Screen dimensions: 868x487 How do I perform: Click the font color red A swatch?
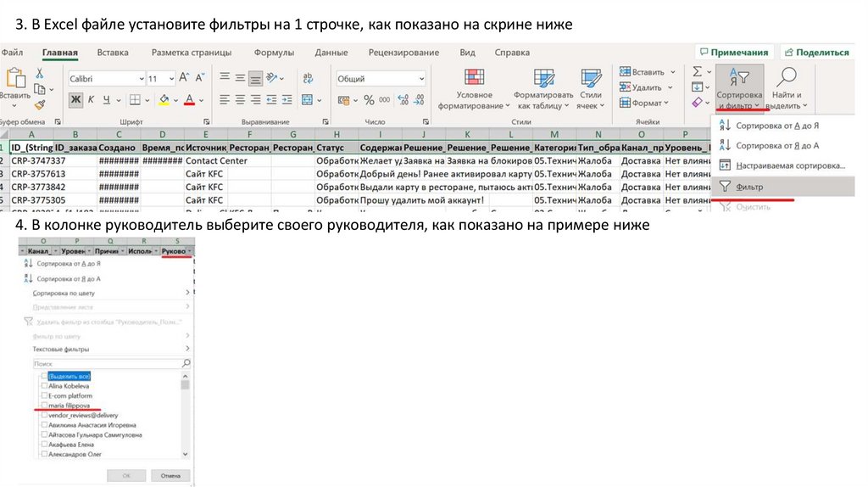tap(189, 100)
